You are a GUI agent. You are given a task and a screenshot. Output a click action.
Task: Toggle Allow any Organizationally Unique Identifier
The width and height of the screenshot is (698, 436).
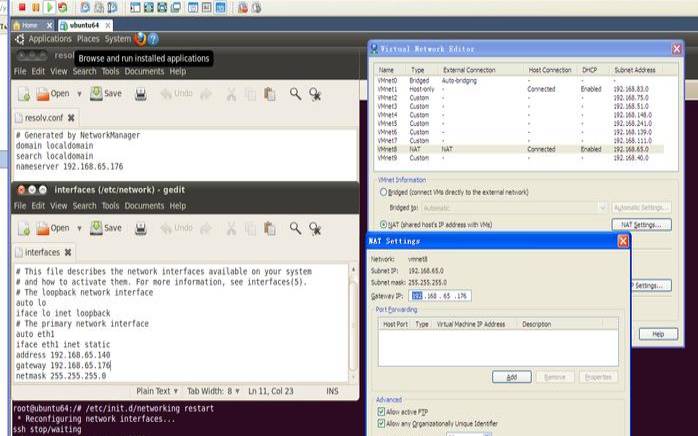point(381,423)
